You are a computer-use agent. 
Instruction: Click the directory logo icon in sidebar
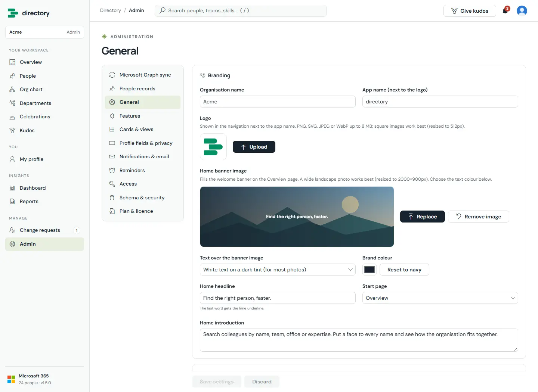tap(13, 13)
